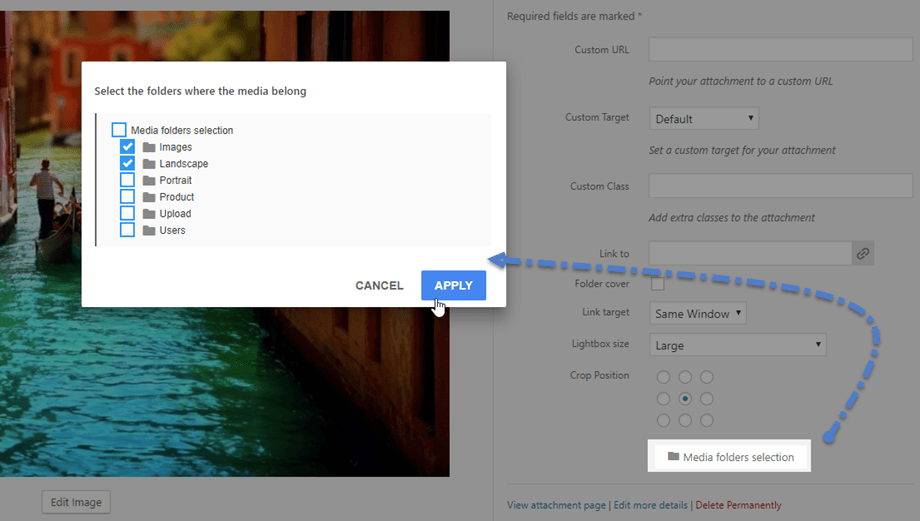
Task: Uncheck the Images folder checkbox
Action: coord(127,147)
